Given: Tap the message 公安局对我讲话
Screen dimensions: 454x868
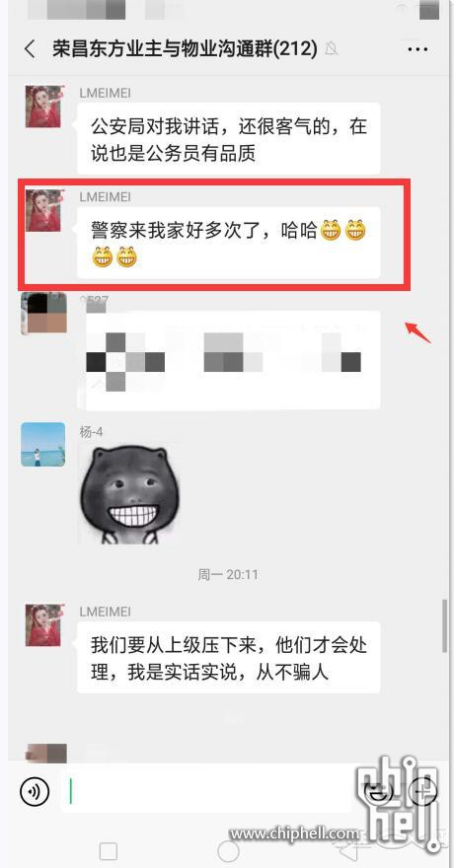Looking at the screenshot, I should tap(229, 139).
